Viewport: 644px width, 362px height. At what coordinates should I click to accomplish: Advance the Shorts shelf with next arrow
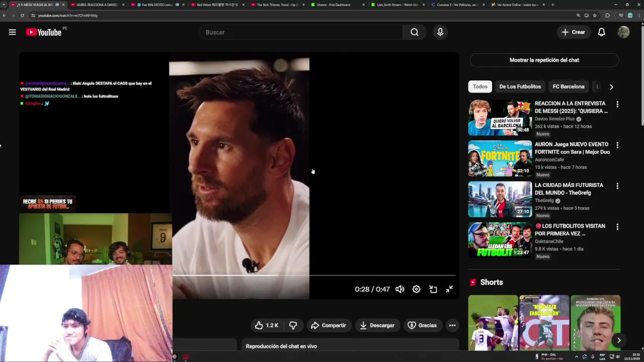pos(619,340)
